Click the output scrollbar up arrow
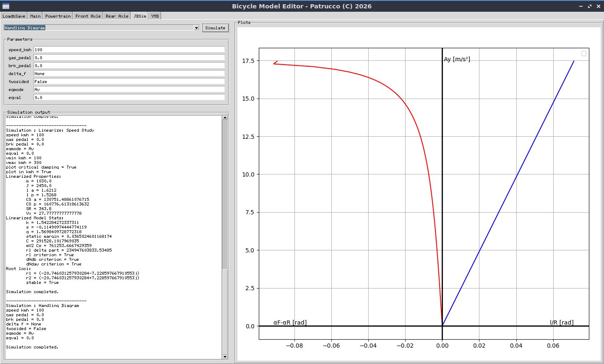This screenshot has width=604, height=364. pyautogui.click(x=225, y=117)
